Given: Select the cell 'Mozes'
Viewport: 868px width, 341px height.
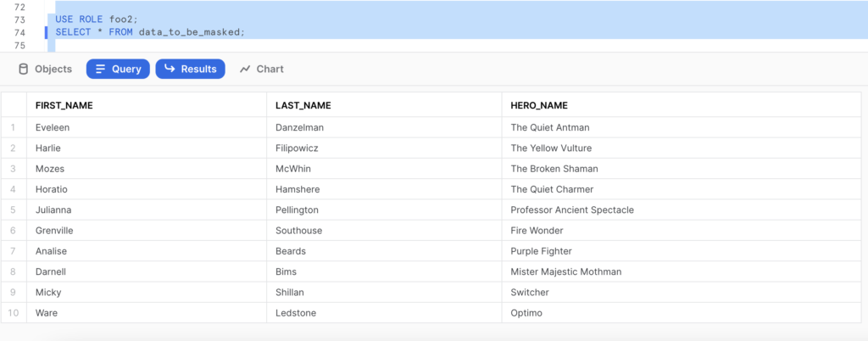Looking at the screenshot, I should click(x=147, y=169).
